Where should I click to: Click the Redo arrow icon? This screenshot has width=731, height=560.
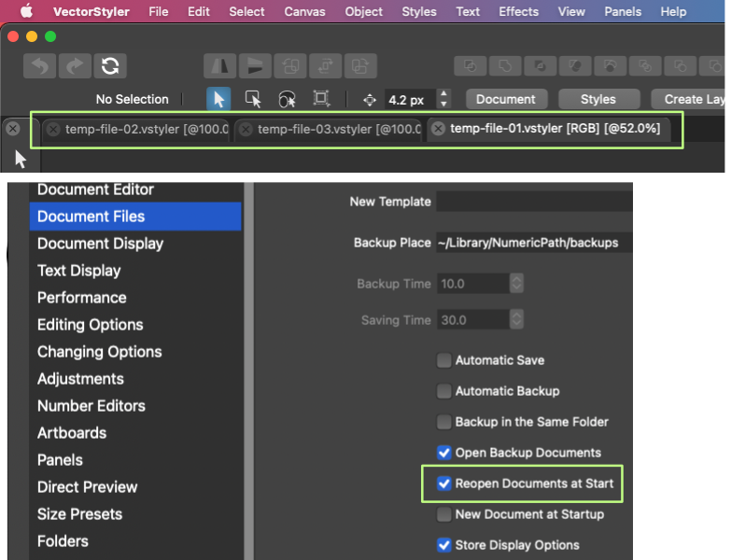point(75,66)
